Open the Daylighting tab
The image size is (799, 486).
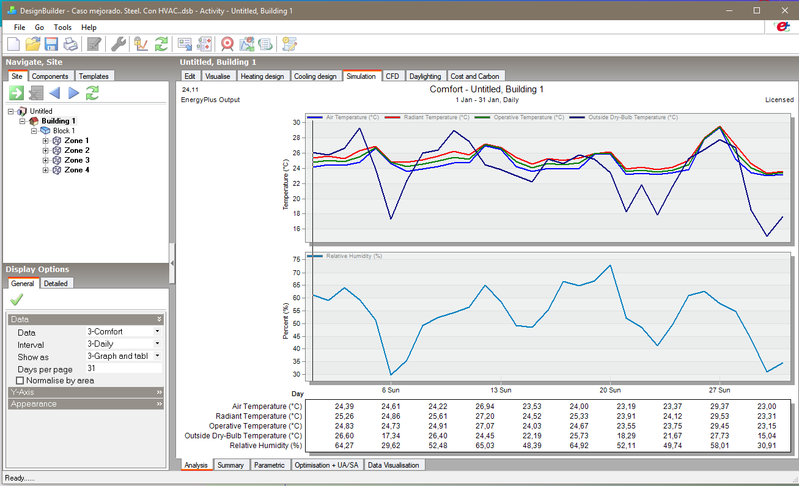[x=425, y=76]
